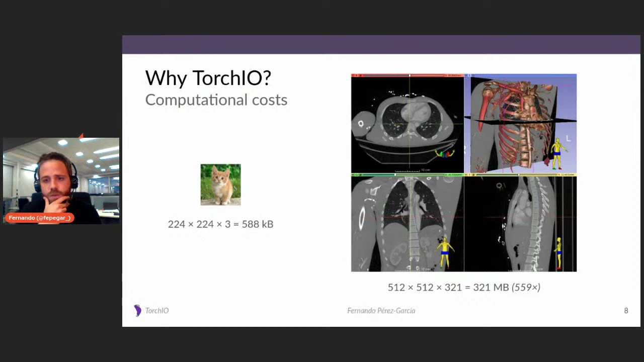Click the 3D skeleton rendering view
Image resolution: width=644 pixels, height=362 pixels.
point(520,125)
